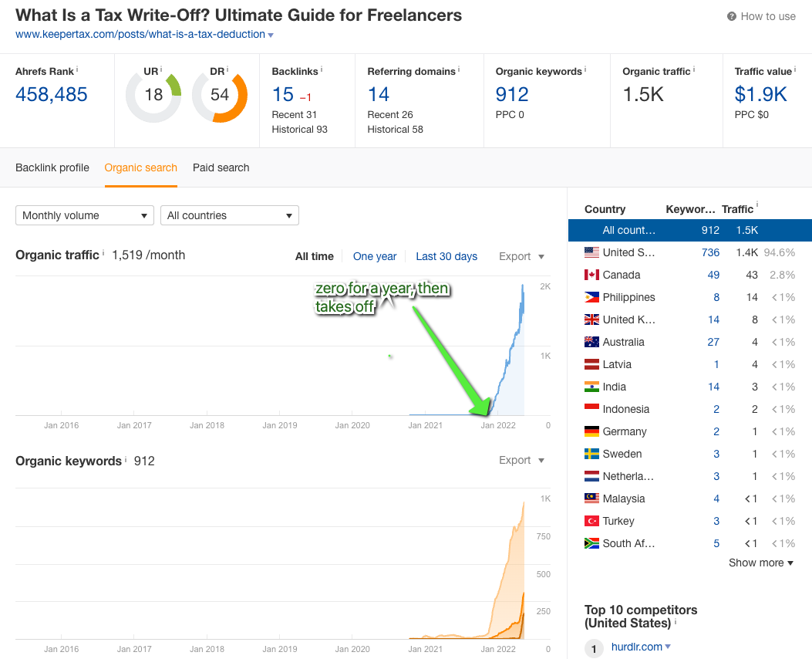Open Export menu for Organic keywords chart
The width and height of the screenshot is (812, 659).
pyautogui.click(x=521, y=460)
